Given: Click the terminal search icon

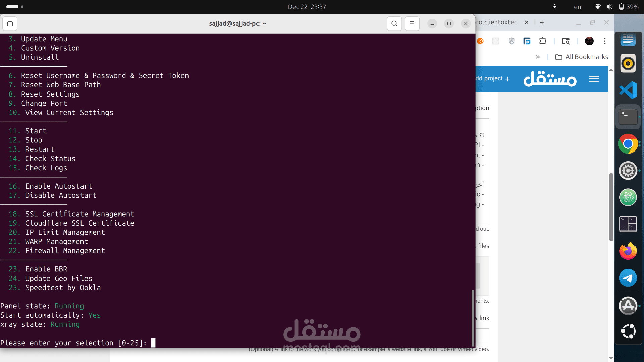Looking at the screenshot, I should [394, 24].
